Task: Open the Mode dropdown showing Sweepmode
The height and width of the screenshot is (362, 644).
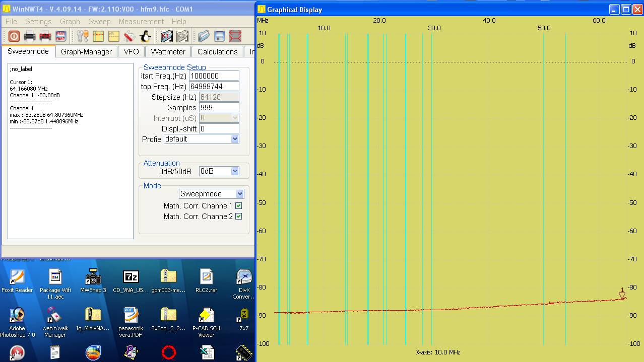Action: pos(240,194)
